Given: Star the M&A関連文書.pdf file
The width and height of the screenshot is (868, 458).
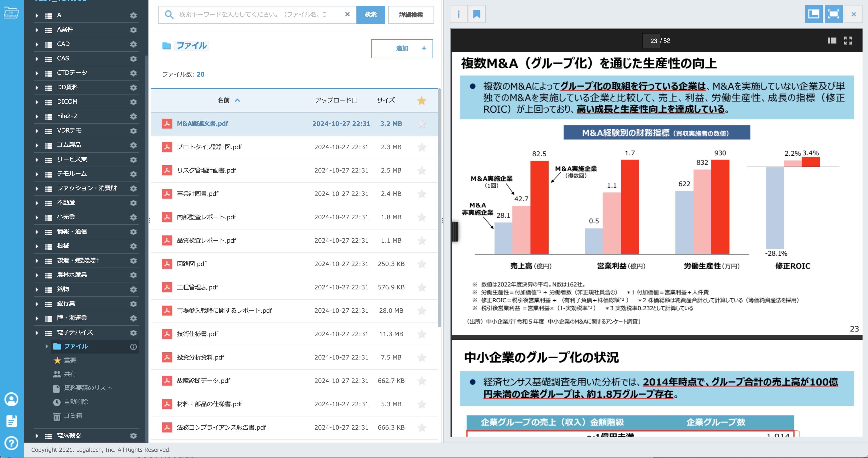Looking at the screenshot, I should coord(422,124).
